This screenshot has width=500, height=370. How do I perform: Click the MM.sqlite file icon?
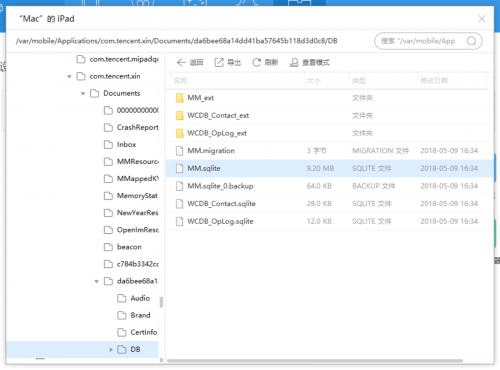point(180,168)
